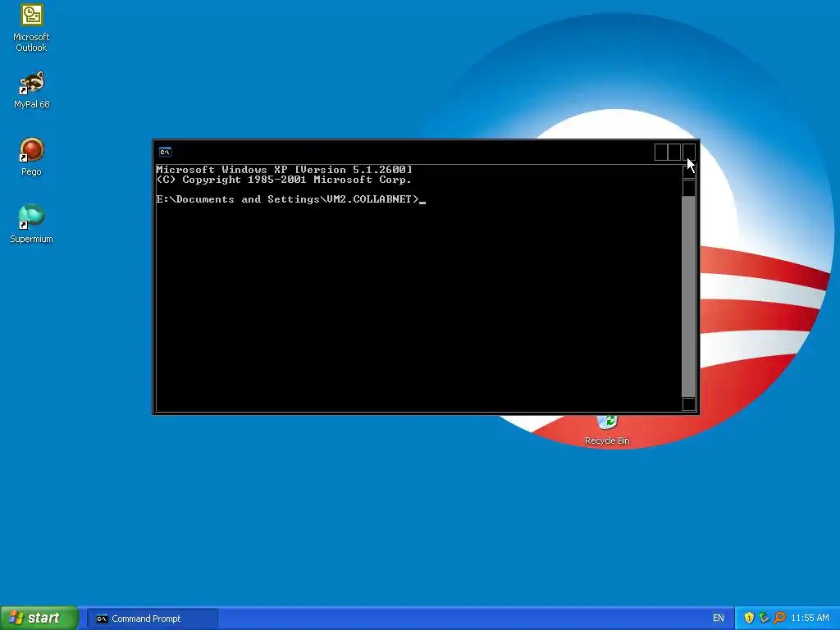840x630 pixels.
Task: Click the console vertical scrollbar thumb
Action: point(689,188)
